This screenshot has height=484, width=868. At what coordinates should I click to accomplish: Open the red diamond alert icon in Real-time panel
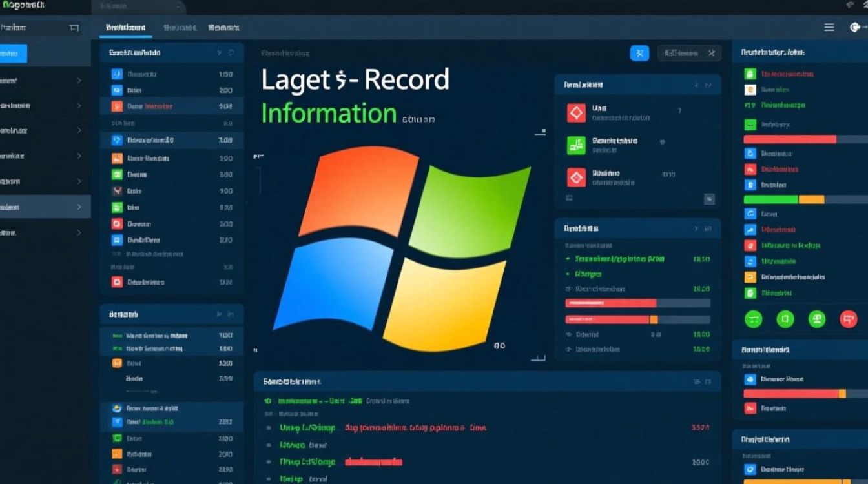577,112
